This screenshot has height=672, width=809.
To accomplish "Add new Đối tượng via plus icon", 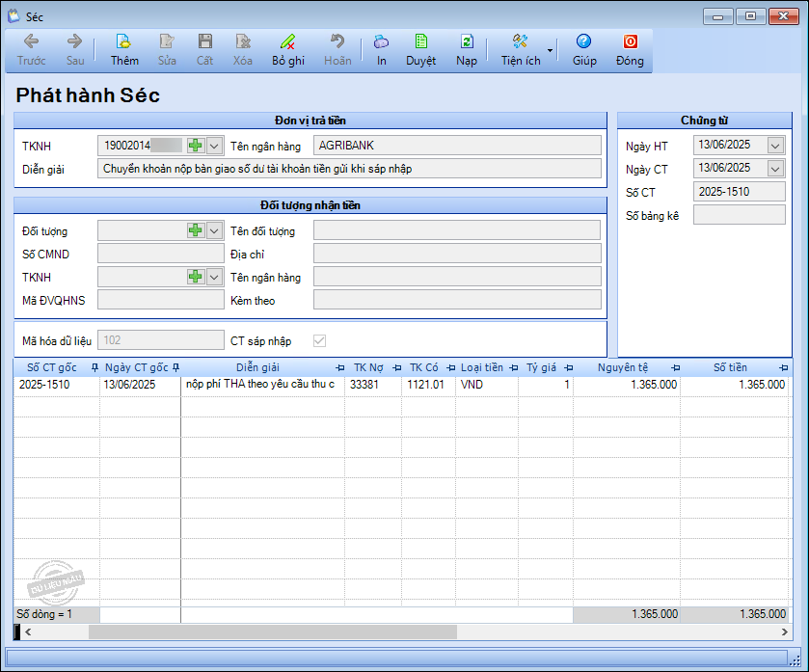I will (195, 230).
